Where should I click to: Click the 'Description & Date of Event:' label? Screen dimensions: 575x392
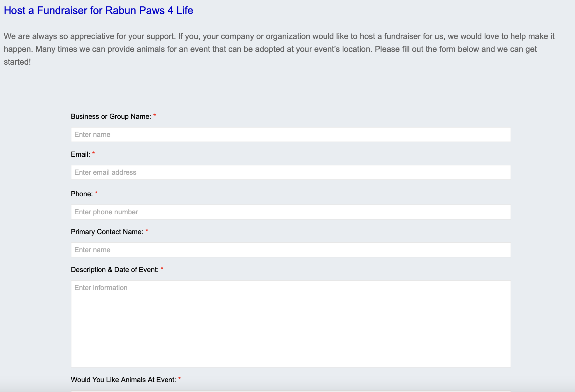[115, 270]
